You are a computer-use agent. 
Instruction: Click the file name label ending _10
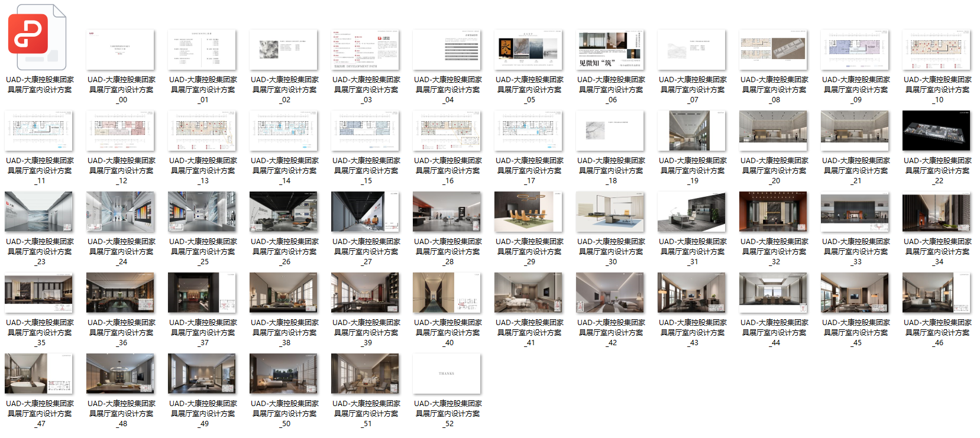pos(937,90)
